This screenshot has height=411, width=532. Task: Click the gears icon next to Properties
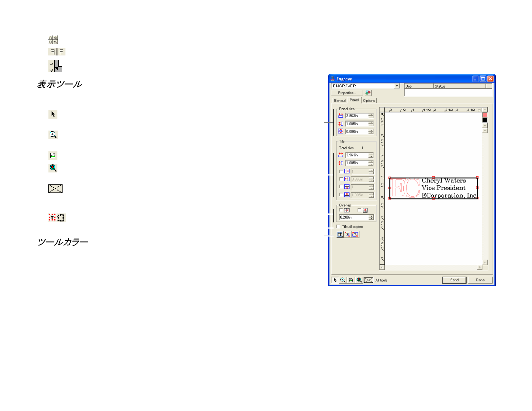coord(368,93)
